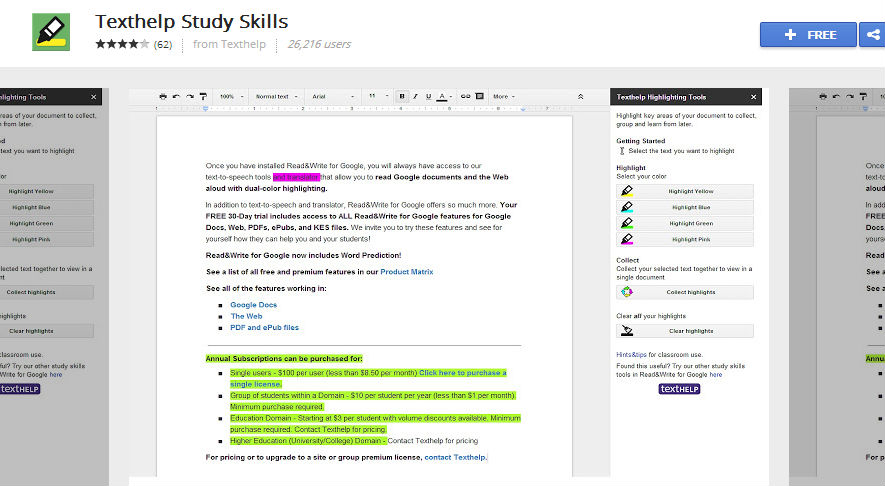Image resolution: width=885 pixels, height=486 pixels.
Task: Click the '26,216 users' text
Action: (319, 44)
